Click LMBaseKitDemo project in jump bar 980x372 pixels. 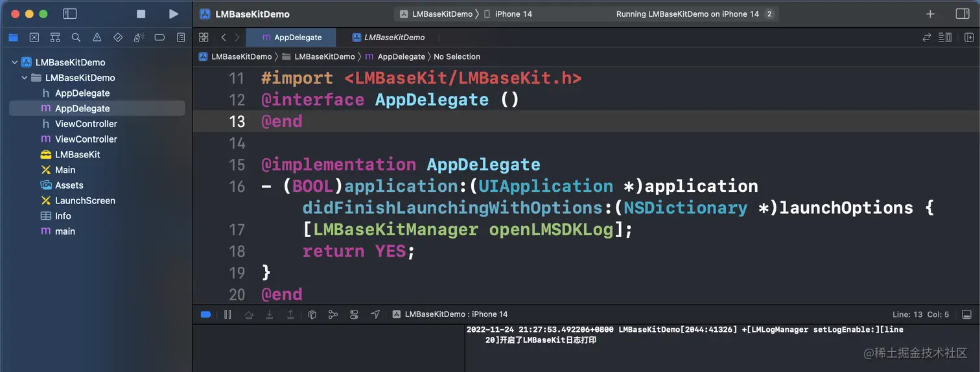(x=235, y=56)
